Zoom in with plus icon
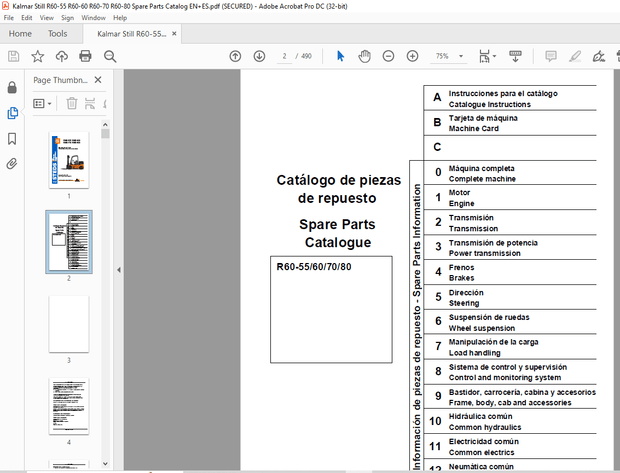 coord(412,56)
